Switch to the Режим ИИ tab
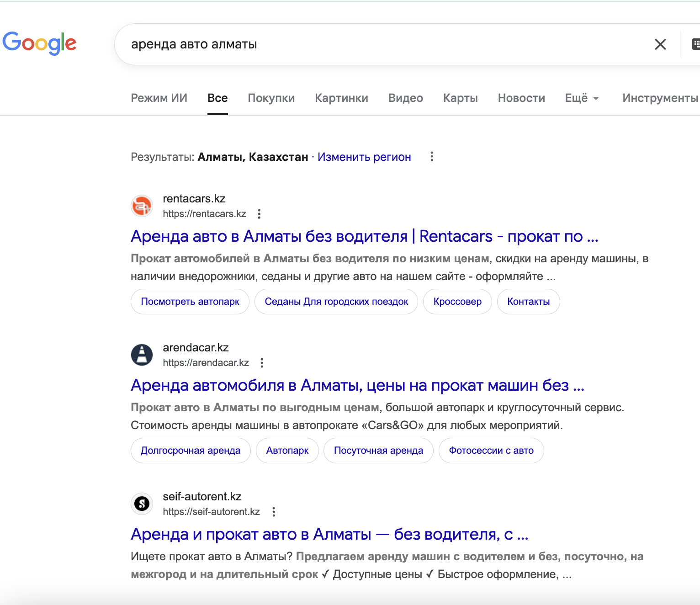Image resolution: width=700 pixels, height=605 pixels. pos(159,98)
